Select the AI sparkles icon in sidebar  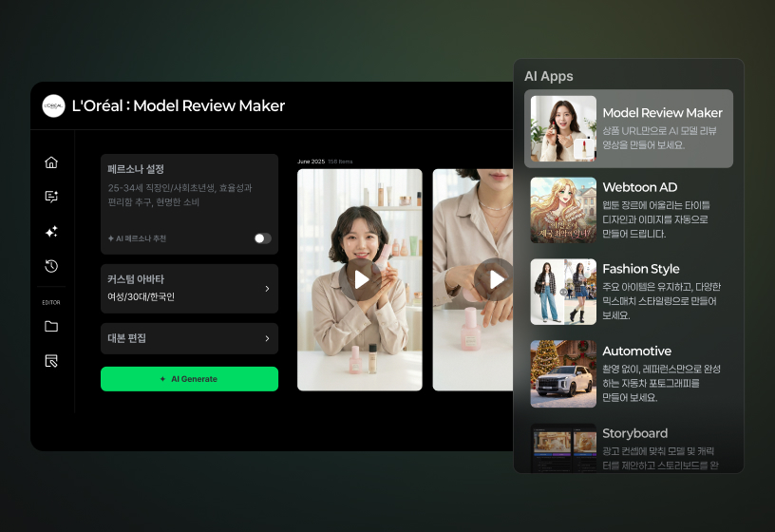pyautogui.click(x=51, y=232)
